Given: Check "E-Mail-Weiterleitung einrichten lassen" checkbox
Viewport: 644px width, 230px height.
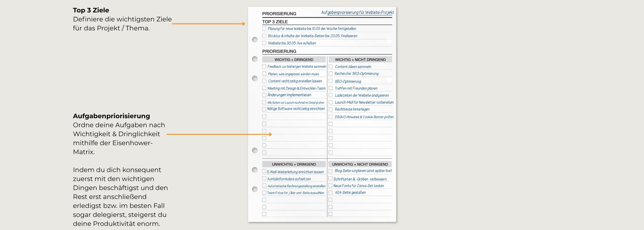Looking at the screenshot, I should pos(264,171).
